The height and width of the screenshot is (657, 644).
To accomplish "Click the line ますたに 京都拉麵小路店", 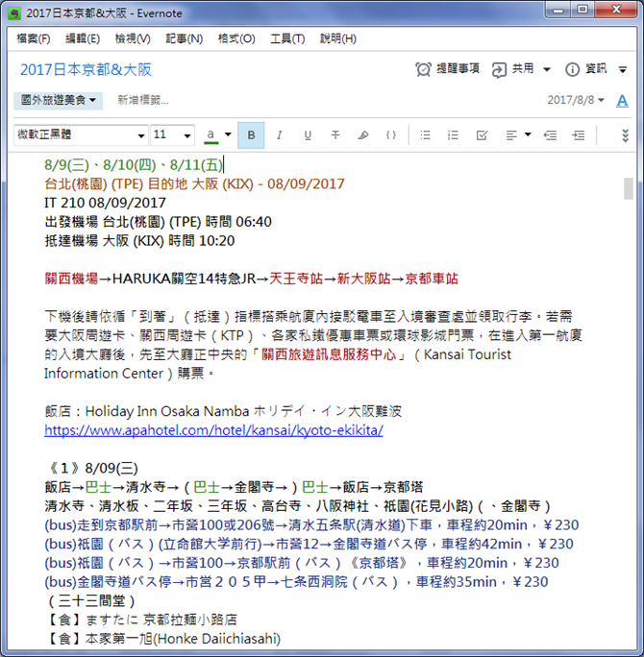I will point(161,620).
